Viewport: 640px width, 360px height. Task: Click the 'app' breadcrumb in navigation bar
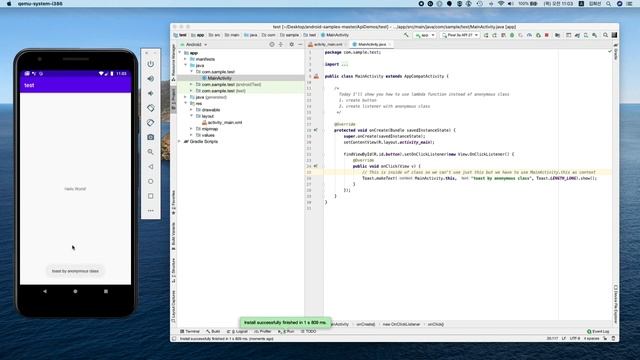198,36
